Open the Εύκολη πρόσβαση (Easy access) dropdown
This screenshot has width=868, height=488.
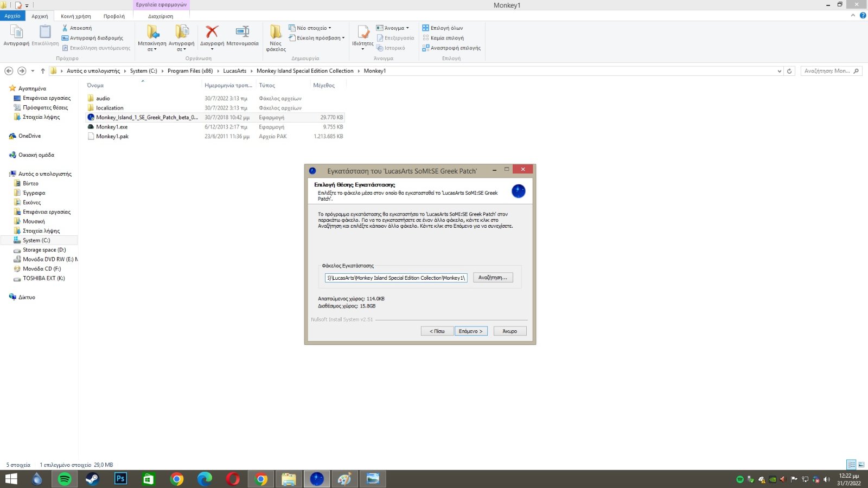316,38
